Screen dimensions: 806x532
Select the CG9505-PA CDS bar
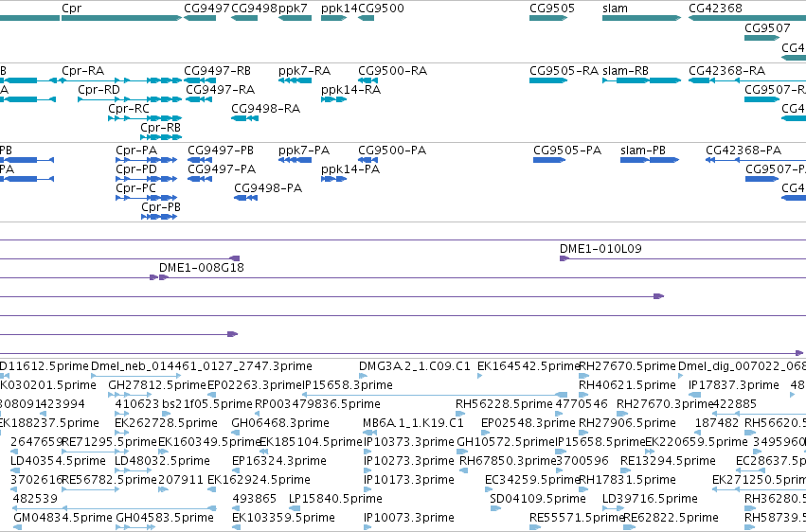(x=549, y=160)
